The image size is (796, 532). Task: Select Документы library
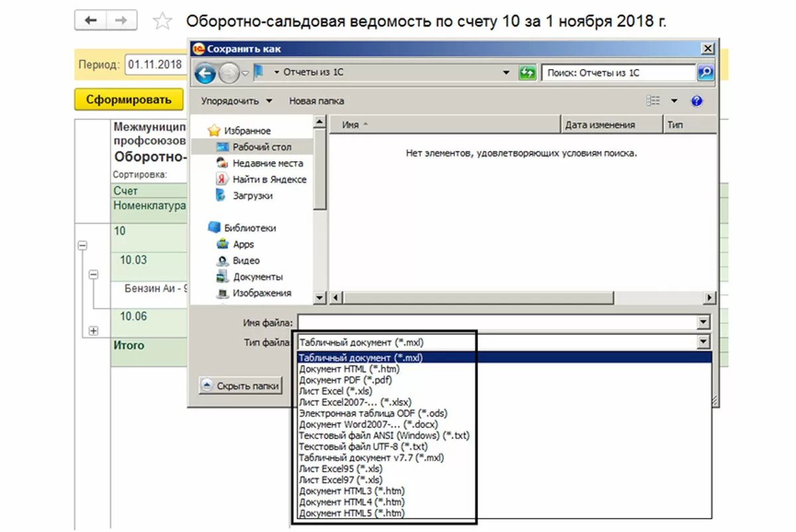tap(249, 277)
